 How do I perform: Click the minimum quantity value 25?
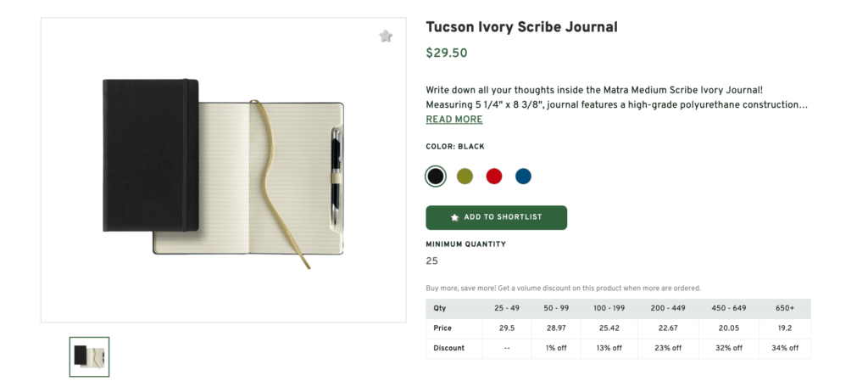pos(431,261)
